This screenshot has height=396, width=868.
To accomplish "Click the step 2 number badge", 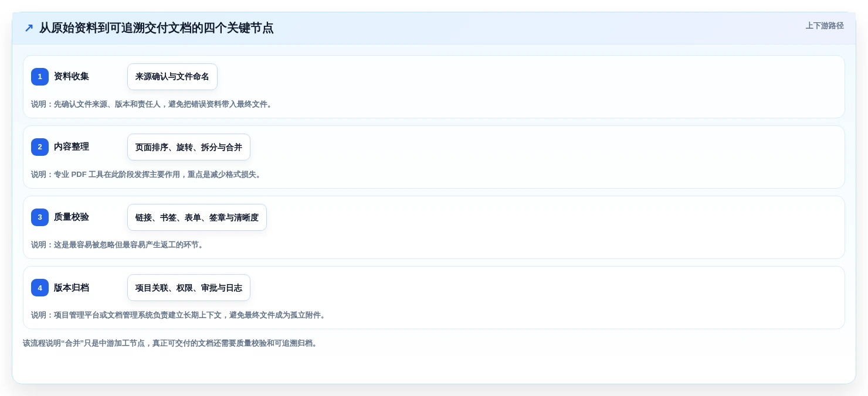I will 40,147.
